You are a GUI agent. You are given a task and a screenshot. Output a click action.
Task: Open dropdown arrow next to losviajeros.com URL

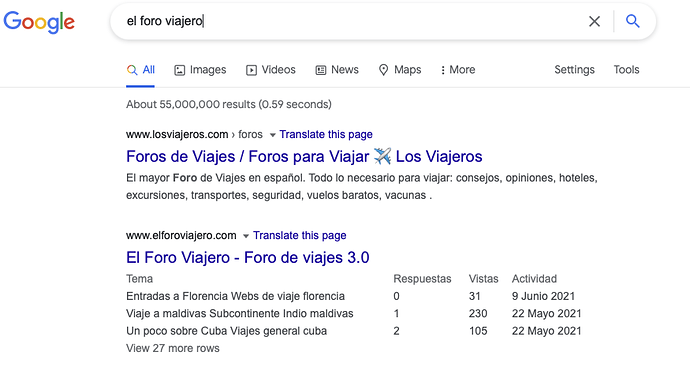coord(272,135)
